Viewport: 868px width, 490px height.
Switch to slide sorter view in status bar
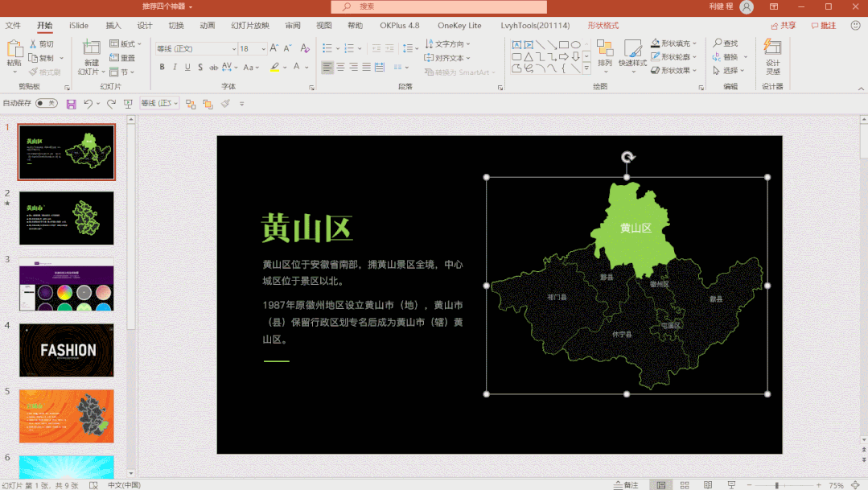[685, 485]
